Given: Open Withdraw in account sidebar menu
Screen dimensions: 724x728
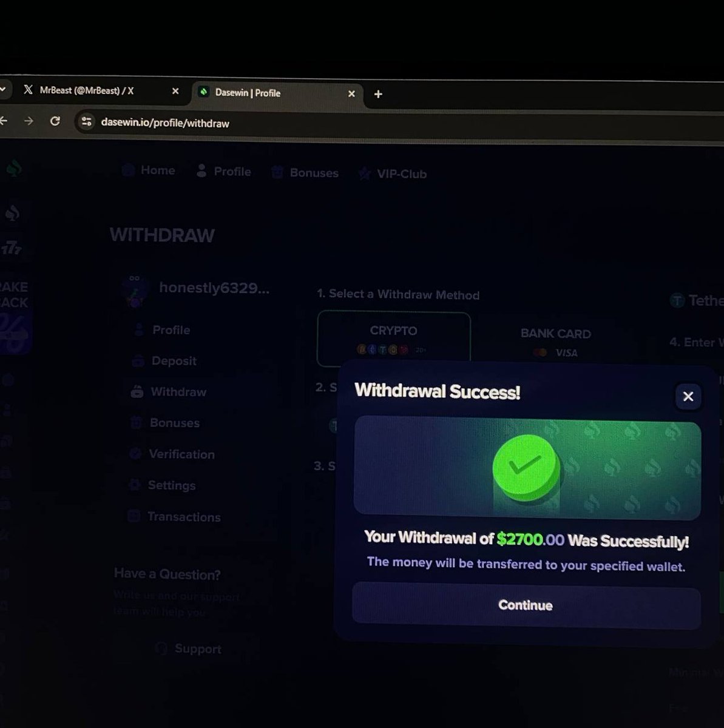Looking at the screenshot, I should tap(178, 392).
